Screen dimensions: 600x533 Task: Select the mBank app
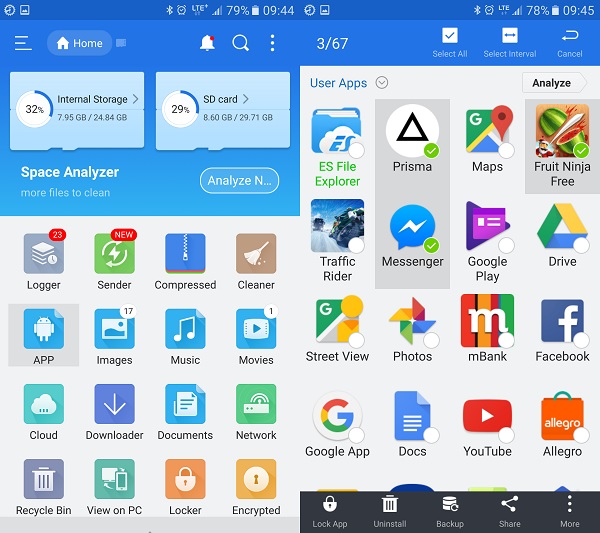[488, 328]
